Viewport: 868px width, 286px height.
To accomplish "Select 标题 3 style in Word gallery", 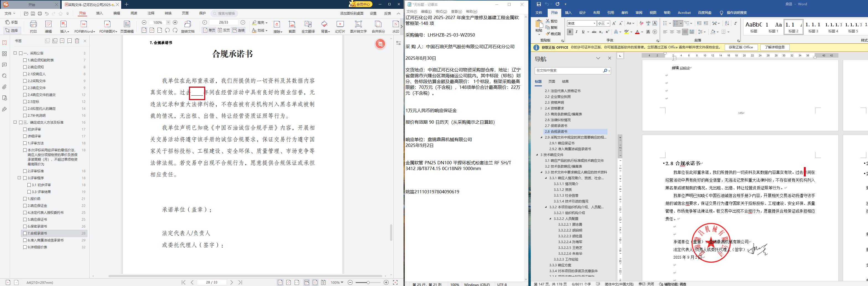I will [813, 27].
